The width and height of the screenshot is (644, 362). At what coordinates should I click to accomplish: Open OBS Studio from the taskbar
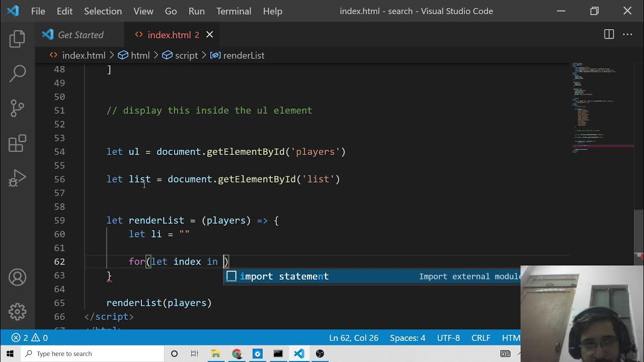[x=320, y=353]
